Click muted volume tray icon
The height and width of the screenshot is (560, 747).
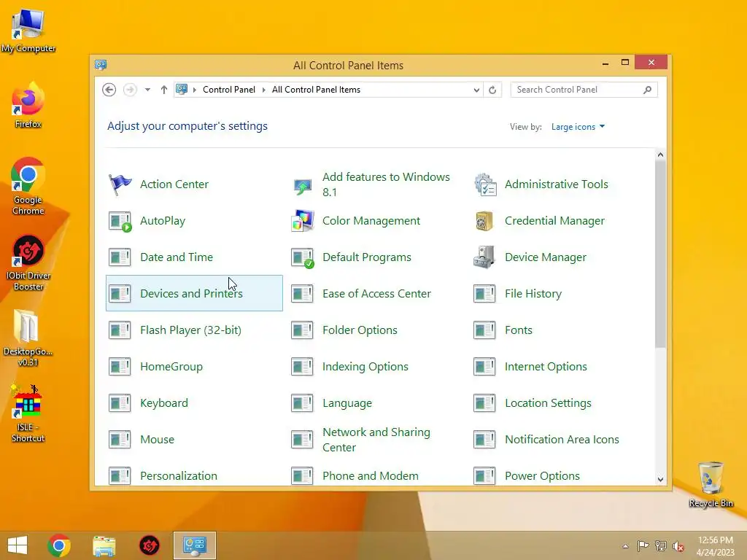coord(678,546)
